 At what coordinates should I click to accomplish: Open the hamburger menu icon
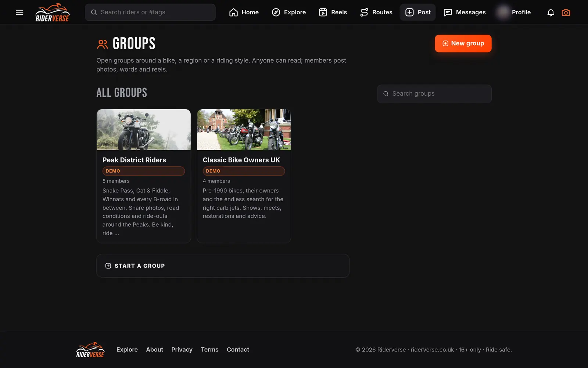pyautogui.click(x=19, y=12)
